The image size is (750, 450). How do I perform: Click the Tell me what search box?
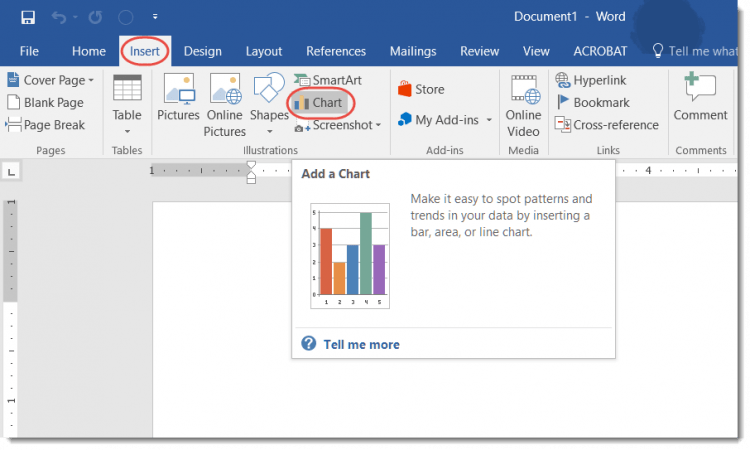coord(695,51)
